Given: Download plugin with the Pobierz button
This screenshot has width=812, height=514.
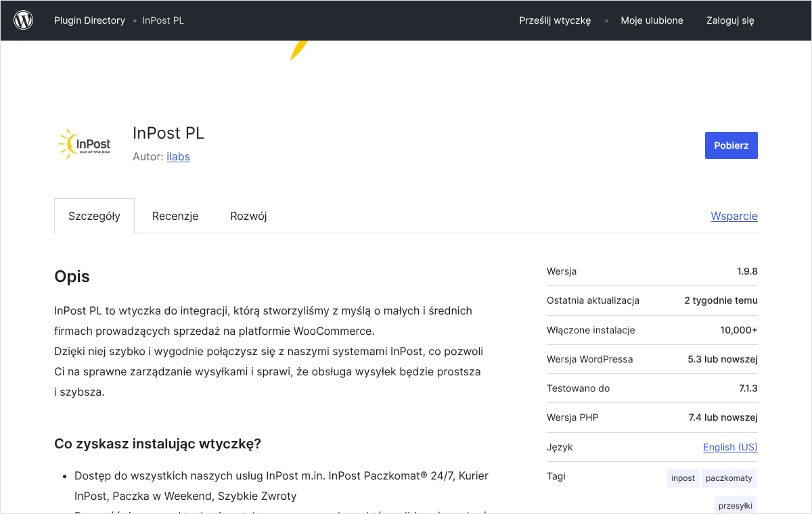Looking at the screenshot, I should tap(731, 145).
